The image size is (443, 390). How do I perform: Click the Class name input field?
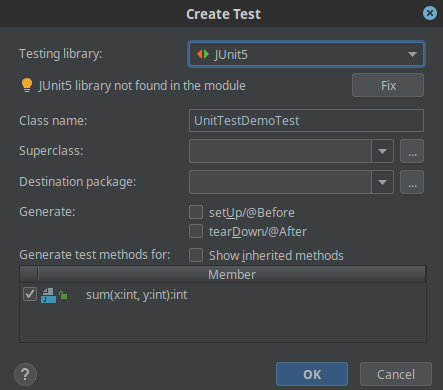(306, 120)
